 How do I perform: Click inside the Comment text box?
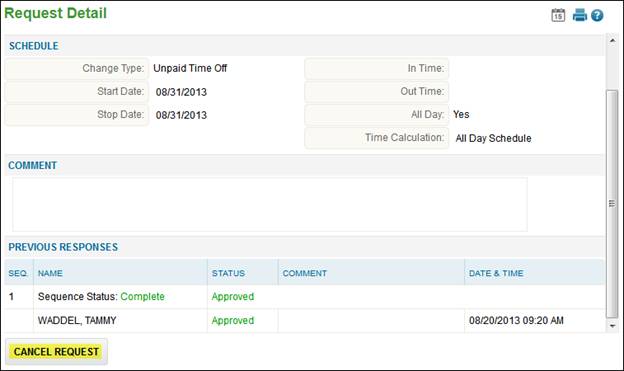click(x=270, y=205)
